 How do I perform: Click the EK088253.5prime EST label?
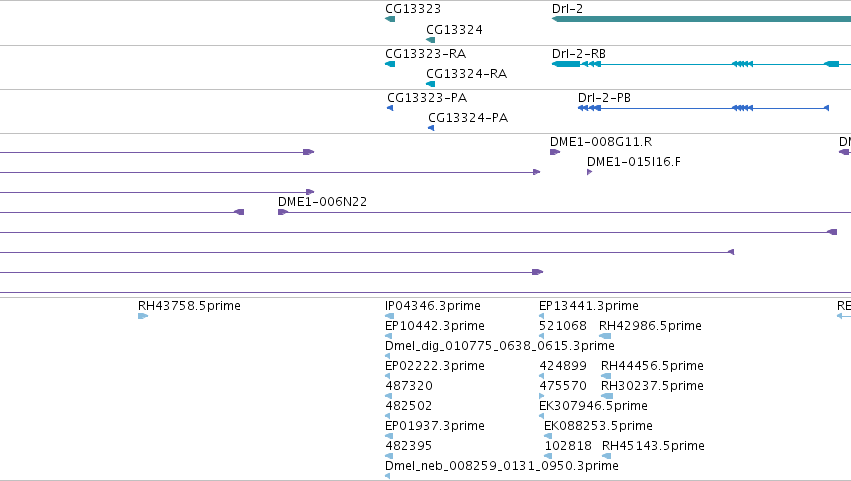(x=598, y=426)
